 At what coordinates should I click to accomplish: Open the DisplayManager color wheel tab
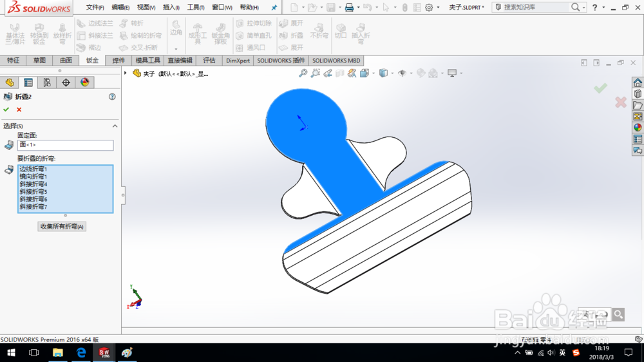point(84,82)
